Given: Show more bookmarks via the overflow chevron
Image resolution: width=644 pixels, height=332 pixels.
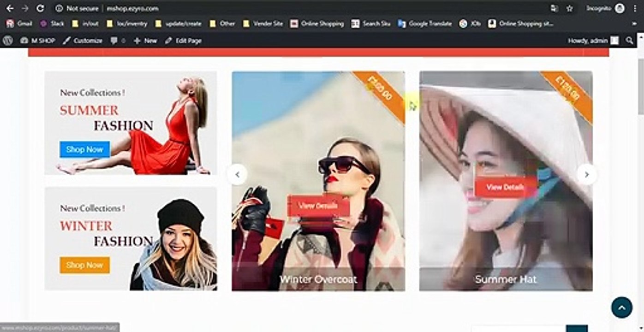Looking at the screenshot, I should pos(635,24).
